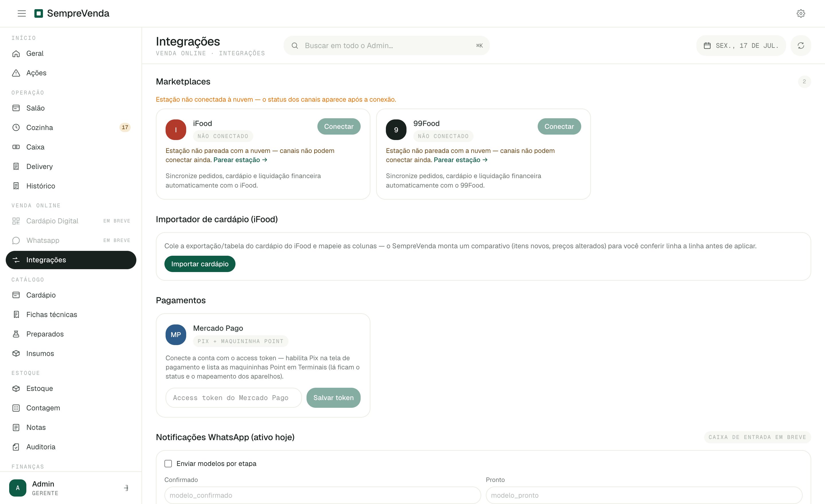Viewport: 825px width, 504px height.
Task: Click the calendar icon in date chip
Action: point(707,46)
